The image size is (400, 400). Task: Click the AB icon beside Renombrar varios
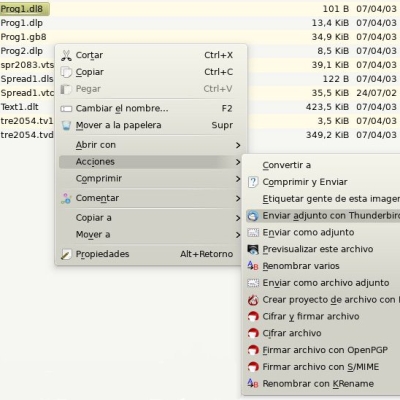click(253, 266)
